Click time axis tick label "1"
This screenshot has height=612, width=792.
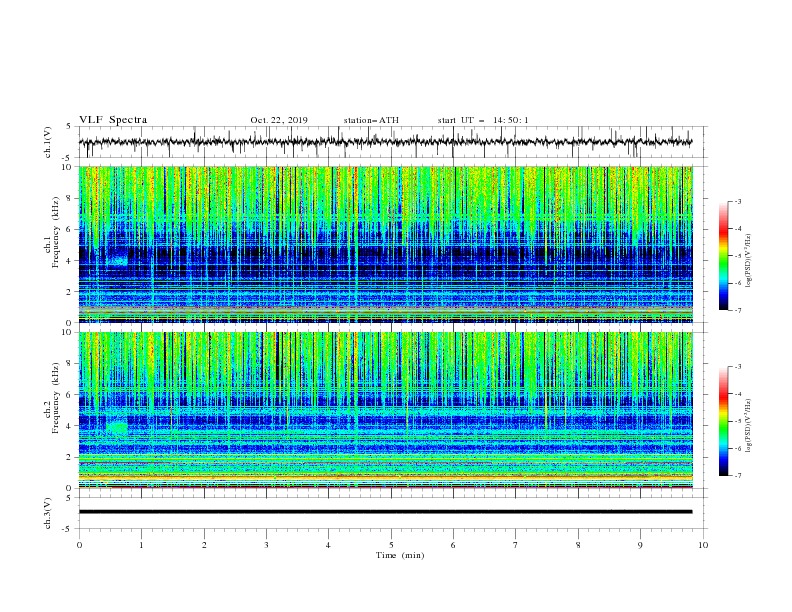(141, 545)
